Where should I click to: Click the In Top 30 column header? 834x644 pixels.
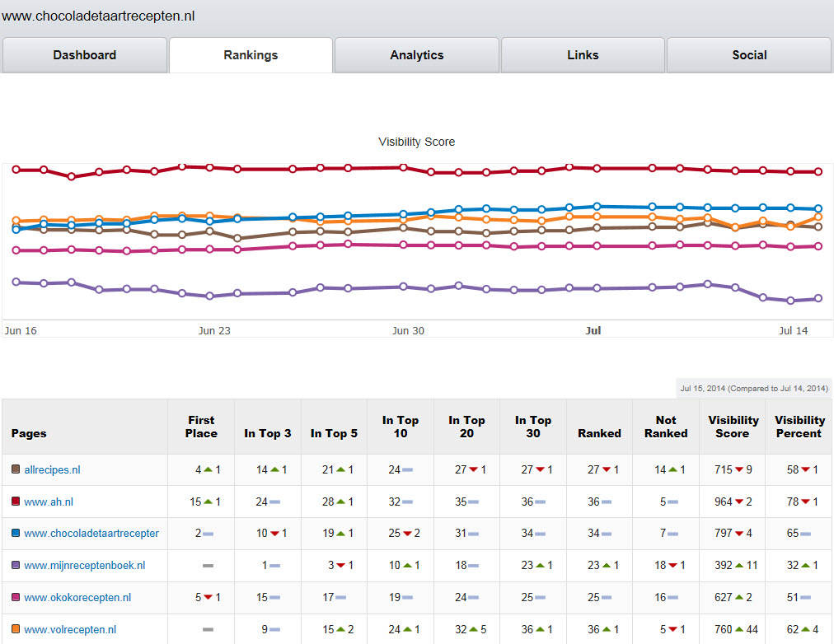533,427
